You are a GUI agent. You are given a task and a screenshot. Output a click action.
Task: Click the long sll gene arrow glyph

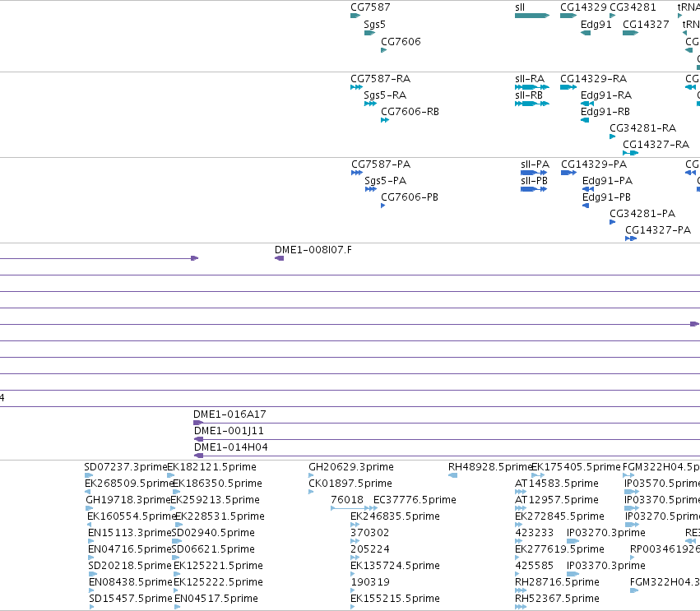pos(531,16)
